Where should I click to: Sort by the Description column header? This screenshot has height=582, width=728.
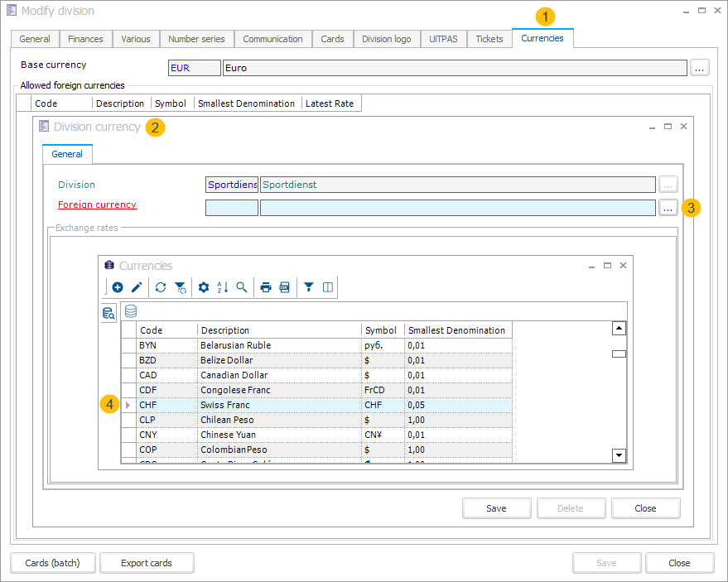[x=278, y=330]
